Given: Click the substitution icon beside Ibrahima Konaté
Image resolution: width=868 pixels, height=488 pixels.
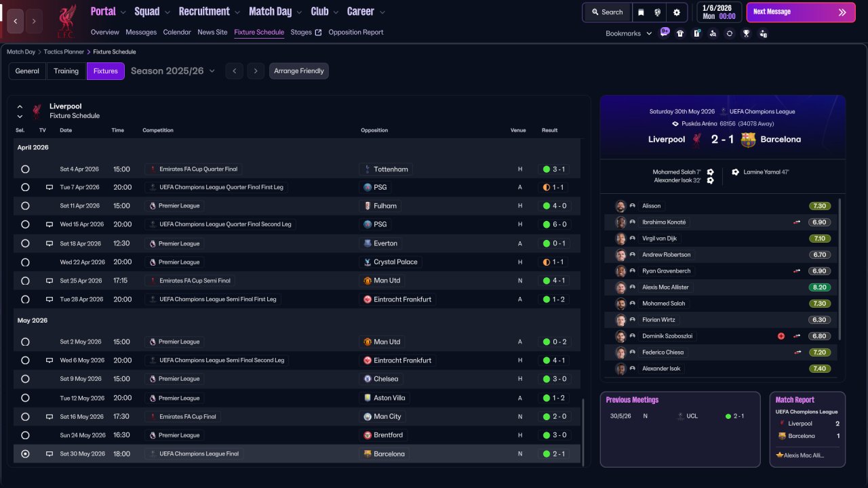Looking at the screenshot, I should [797, 222].
